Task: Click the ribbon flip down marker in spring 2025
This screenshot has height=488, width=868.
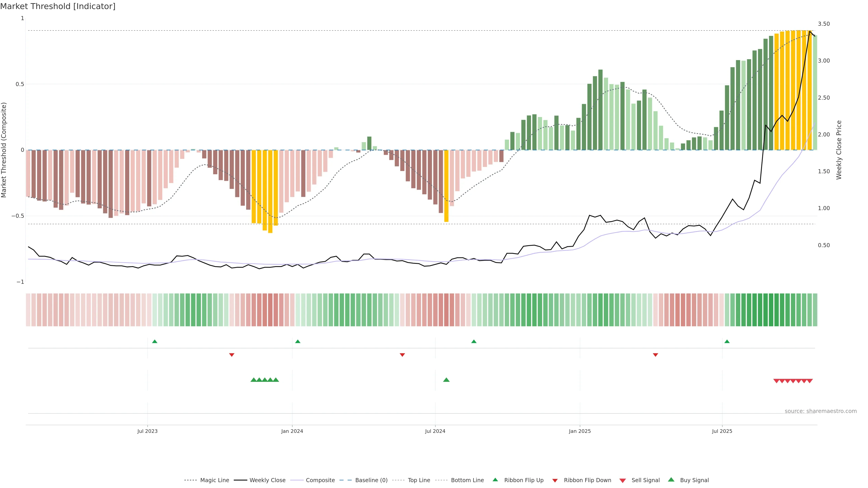Action: [x=655, y=355]
